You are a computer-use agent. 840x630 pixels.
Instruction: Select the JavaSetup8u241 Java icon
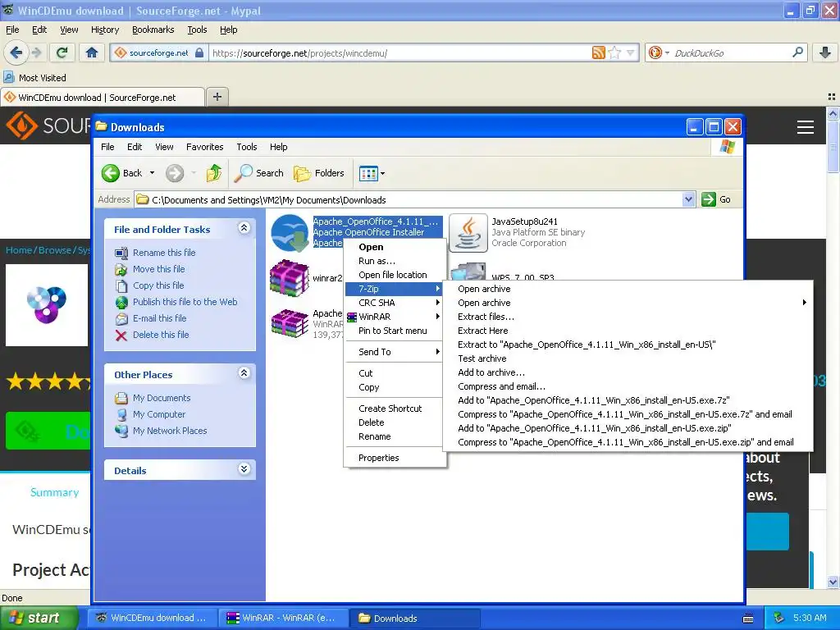468,233
